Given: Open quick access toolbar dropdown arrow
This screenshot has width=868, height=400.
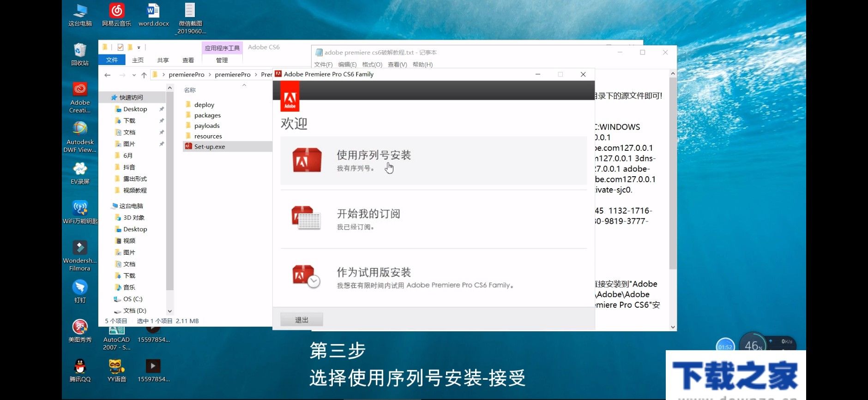Looking at the screenshot, I should 139,47.
